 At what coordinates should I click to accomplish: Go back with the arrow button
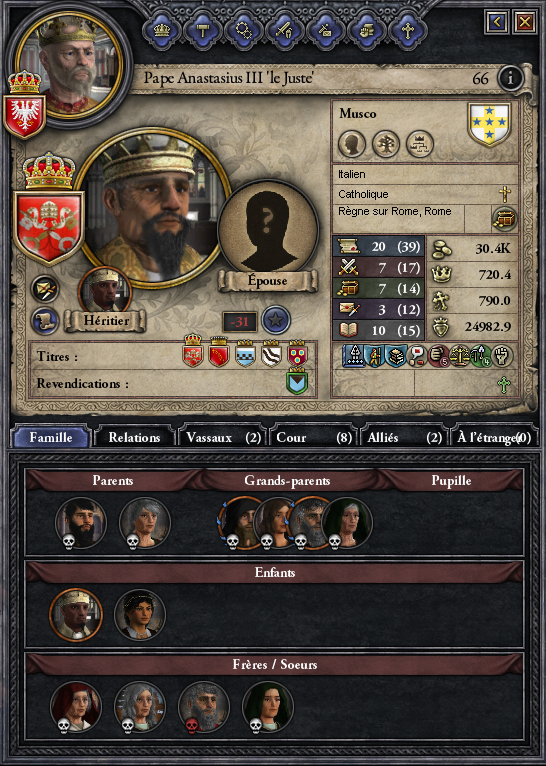[x=497, y=22]
